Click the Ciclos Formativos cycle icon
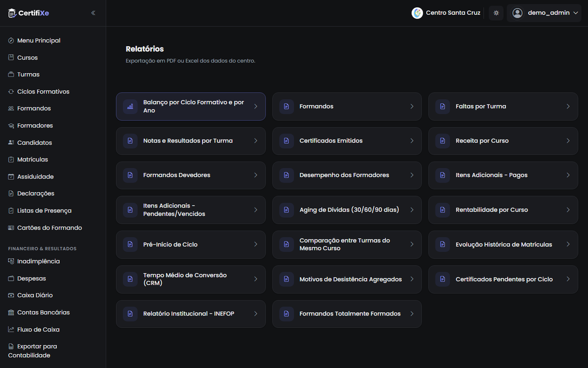588x368 pixels. (x=11, y=92)
